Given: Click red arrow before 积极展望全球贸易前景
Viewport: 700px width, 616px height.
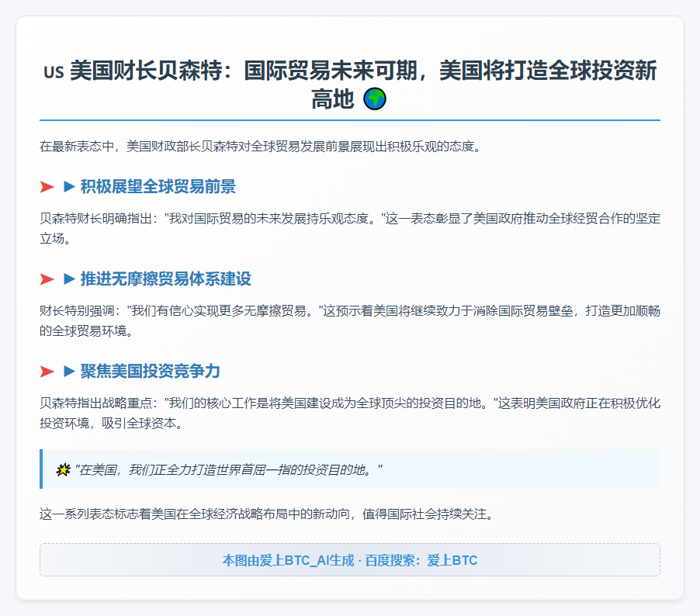Looking at the screenshot, I should click(x=47, y=187).
